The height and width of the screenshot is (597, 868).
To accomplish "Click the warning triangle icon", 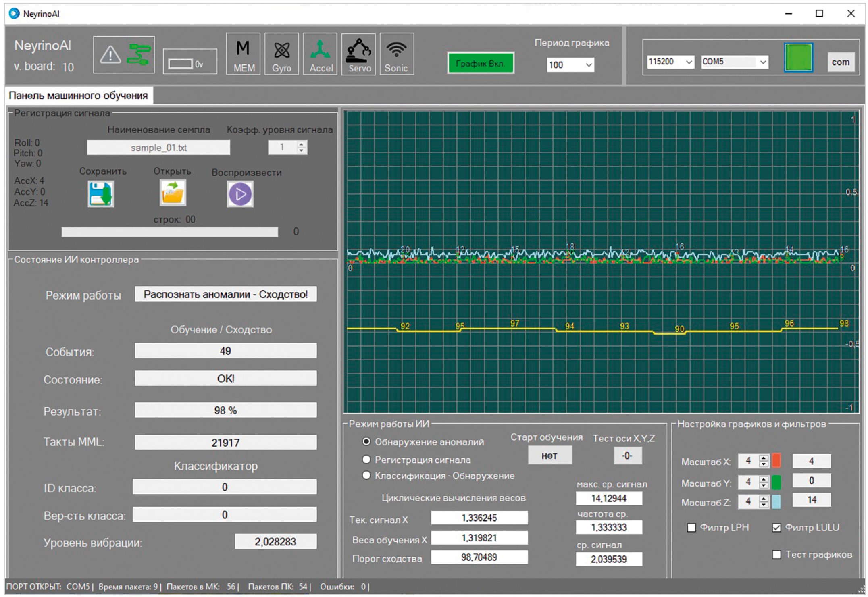I will pyautogui.click(x=110, y=55).
